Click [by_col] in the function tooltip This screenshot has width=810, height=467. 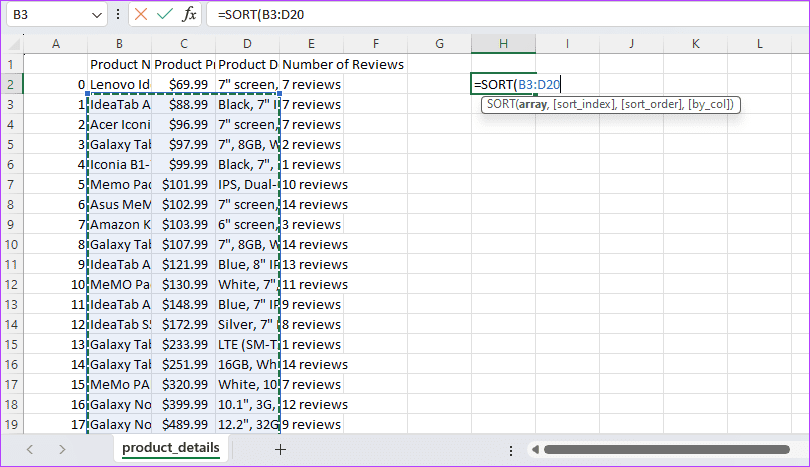coord(709,104)
